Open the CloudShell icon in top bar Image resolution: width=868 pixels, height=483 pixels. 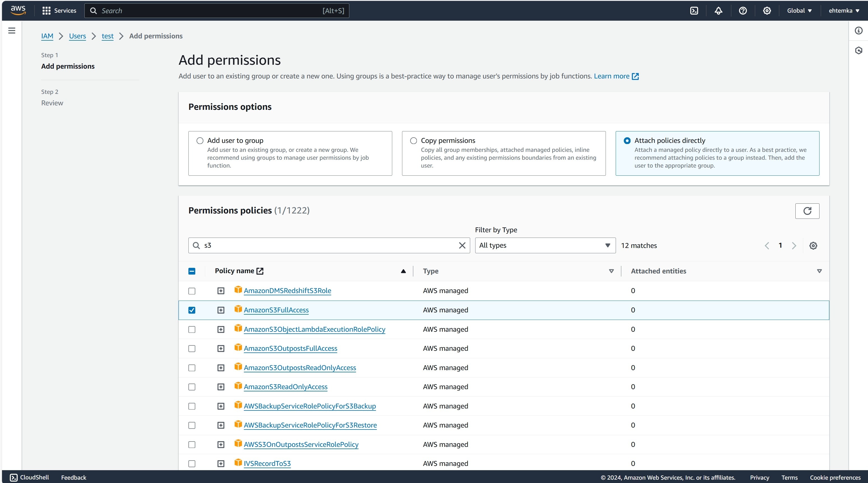pos(694,11)
